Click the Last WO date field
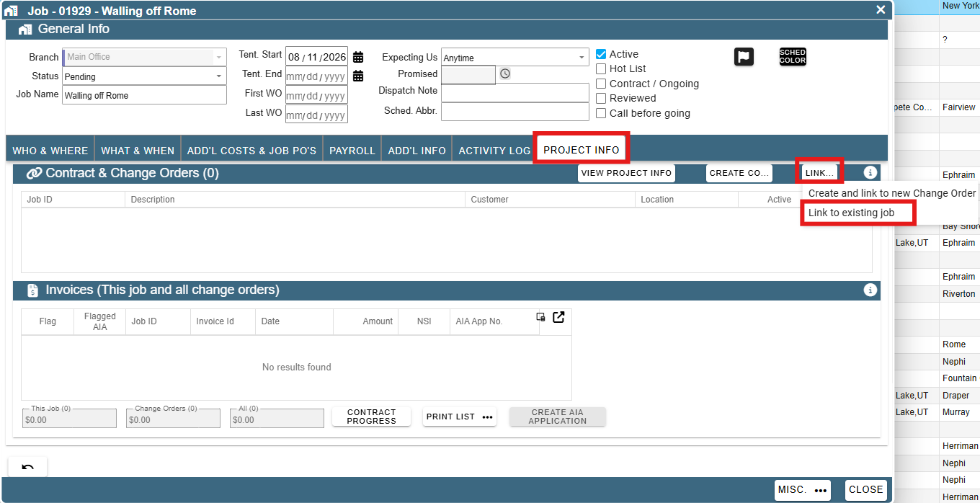980x503 pixels. point(316,115)
